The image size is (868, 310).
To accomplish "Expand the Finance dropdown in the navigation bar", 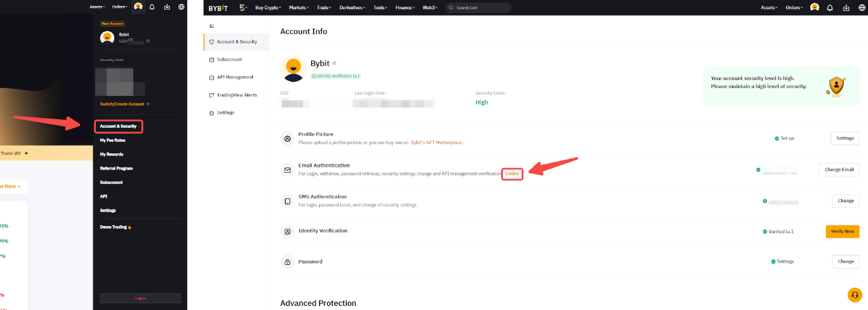I will [x=405, y=7].
